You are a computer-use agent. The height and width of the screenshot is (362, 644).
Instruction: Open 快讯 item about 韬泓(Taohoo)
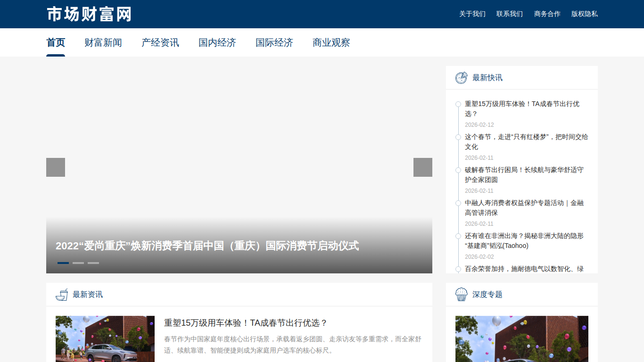pos(524,241)
